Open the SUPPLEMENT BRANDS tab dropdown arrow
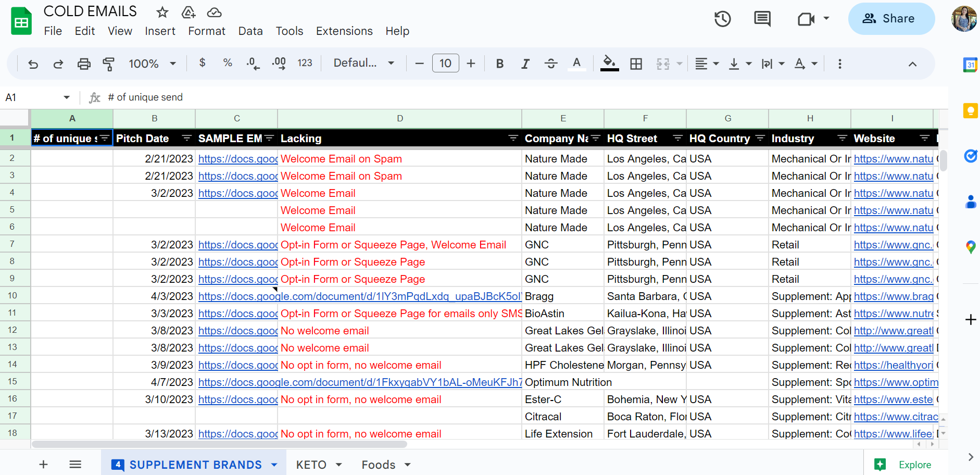Image resolution: width=980 pixels, height=475 pixels. tap(274, 465)
